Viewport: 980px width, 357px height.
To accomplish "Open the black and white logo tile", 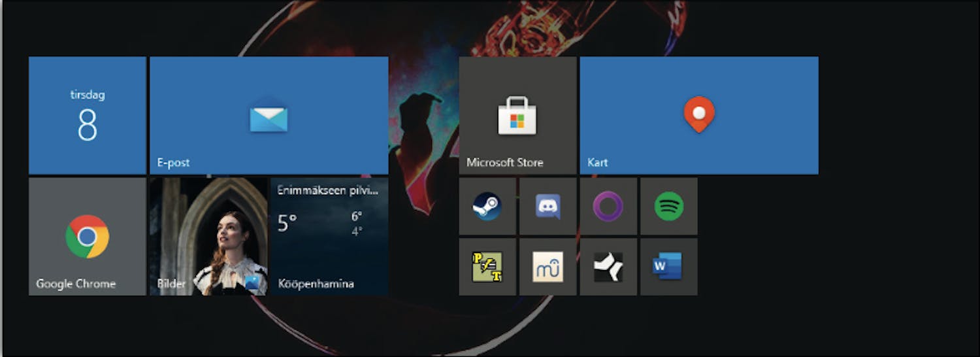I will 608,267.
